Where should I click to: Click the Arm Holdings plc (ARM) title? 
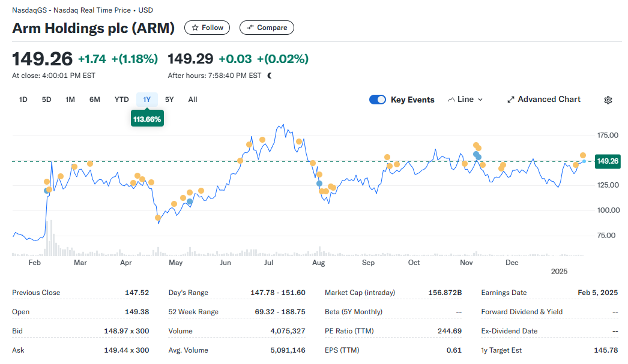(93, 28)
